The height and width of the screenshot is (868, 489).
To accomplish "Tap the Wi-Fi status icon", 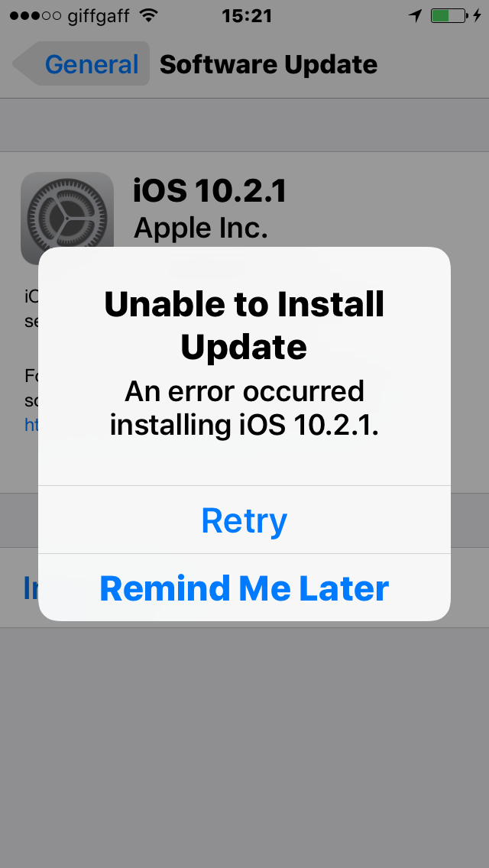I will coord(148,15).
